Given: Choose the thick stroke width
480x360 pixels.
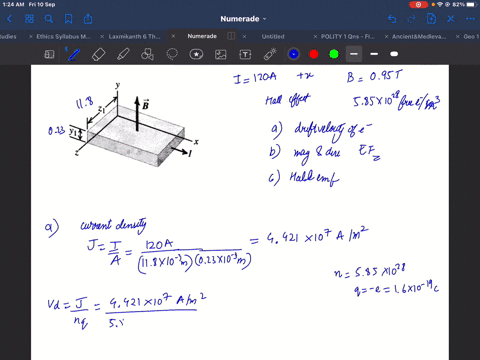Looking at the screenshot, I should 394,54.
